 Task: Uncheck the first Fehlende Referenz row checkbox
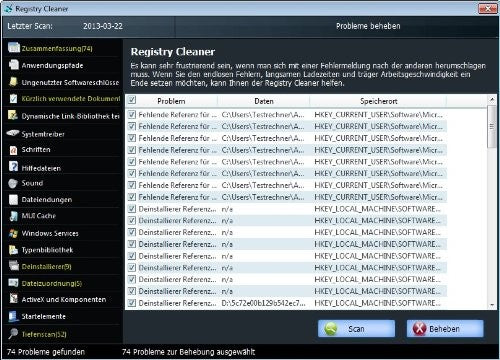(132, 115)
